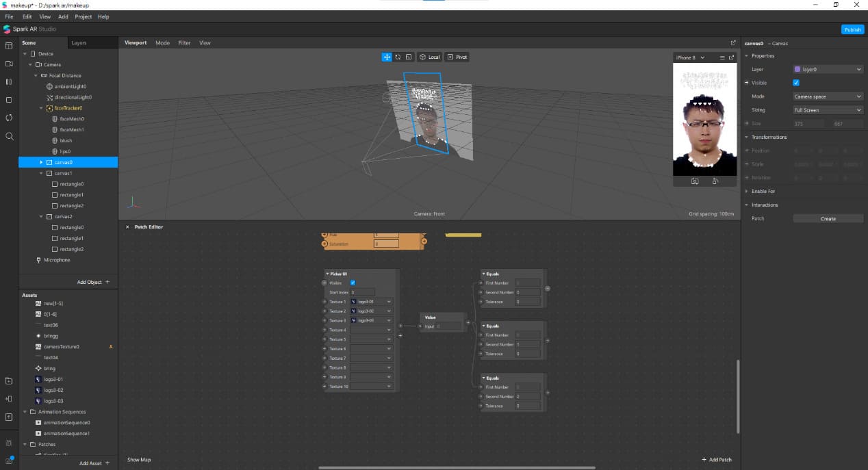Capture a screenshot with the simulator camera icon
The height and width of the screenshot is (470, 868).
[695, 181]
